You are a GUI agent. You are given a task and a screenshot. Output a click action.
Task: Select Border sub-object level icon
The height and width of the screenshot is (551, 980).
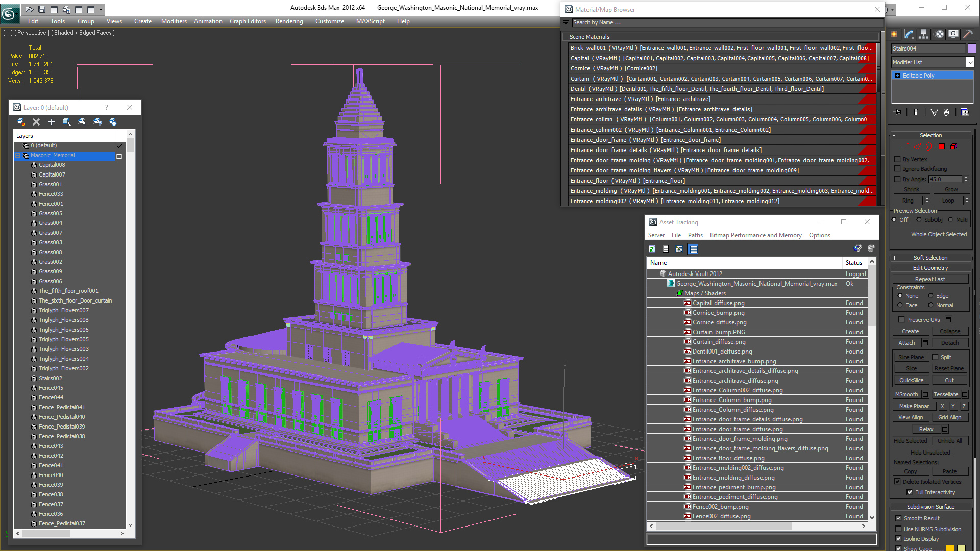click(929, 147)
